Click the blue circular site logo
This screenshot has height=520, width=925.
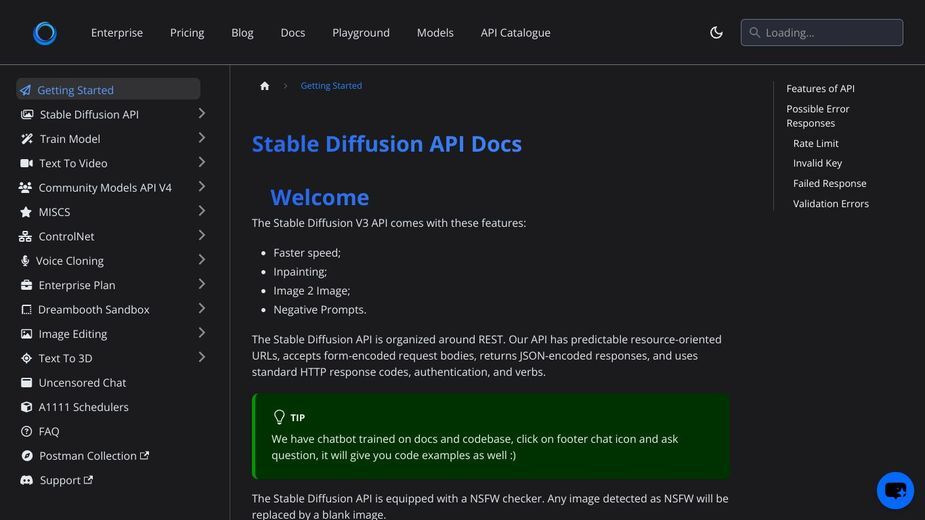[x=45, y=33]
